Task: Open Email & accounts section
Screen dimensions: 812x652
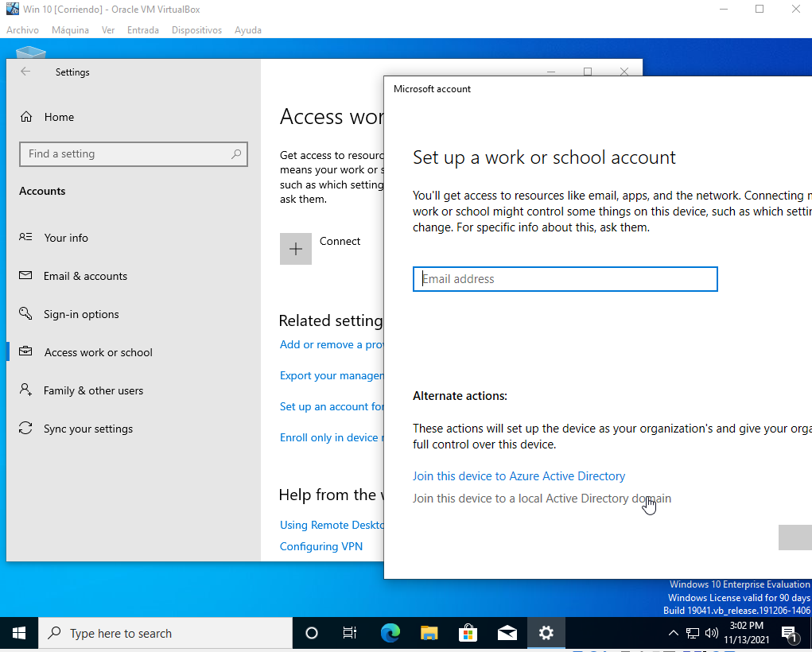Action: point(85,276)
